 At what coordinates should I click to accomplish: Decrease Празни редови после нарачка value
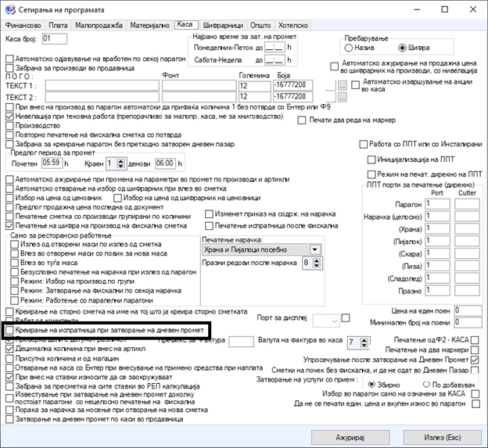(317, 265)
